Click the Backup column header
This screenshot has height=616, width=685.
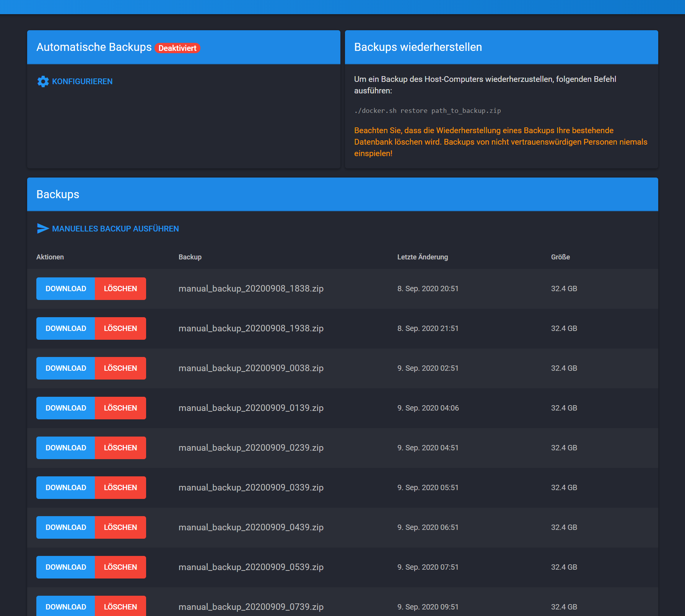[190, 257]
